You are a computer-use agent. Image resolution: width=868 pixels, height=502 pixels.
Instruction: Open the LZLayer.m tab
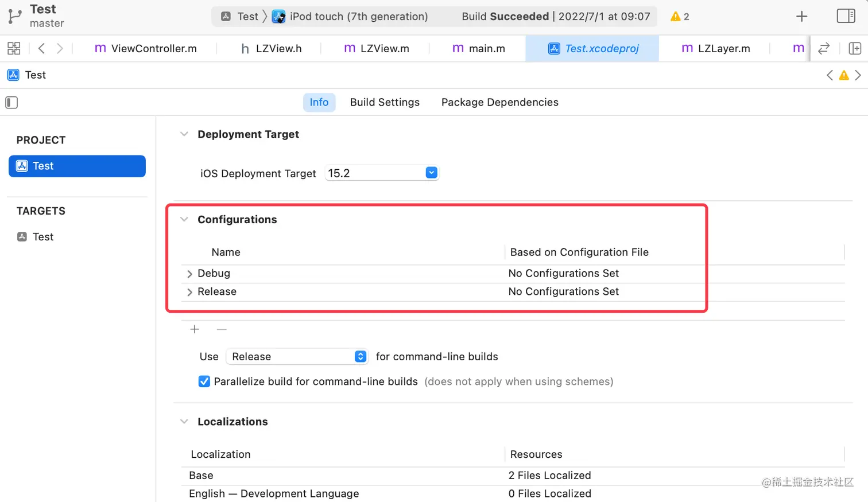coord(716,49)
